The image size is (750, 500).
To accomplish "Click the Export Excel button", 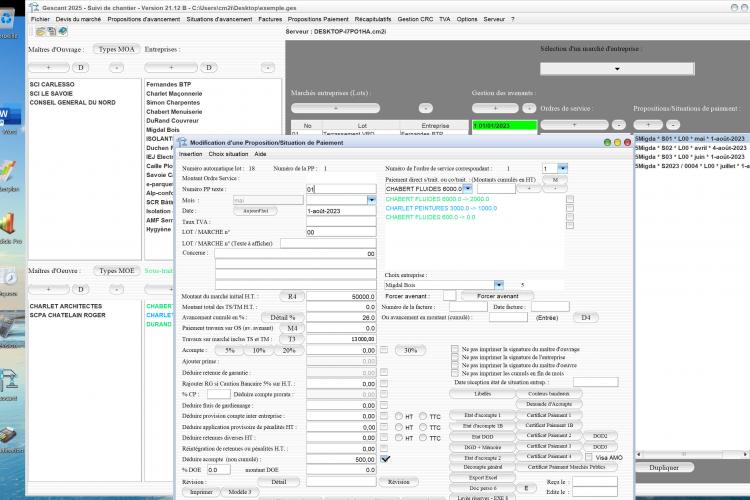I will pos(483,478).
